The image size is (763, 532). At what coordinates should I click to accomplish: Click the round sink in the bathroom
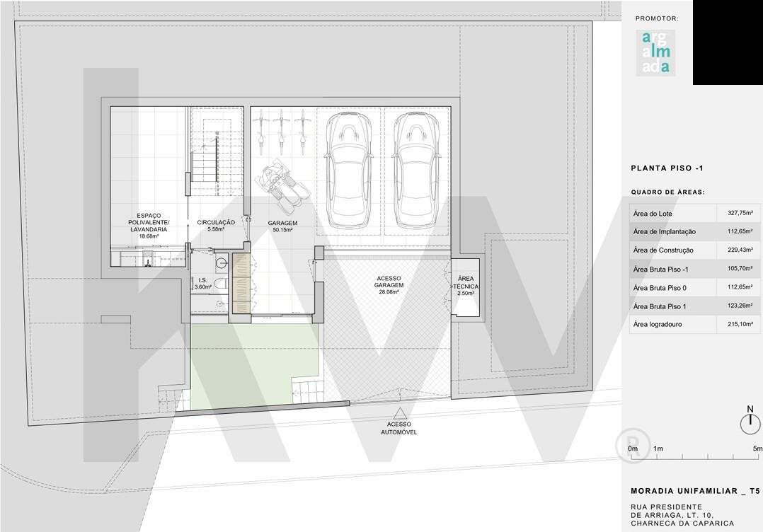[x=222, y=263]
